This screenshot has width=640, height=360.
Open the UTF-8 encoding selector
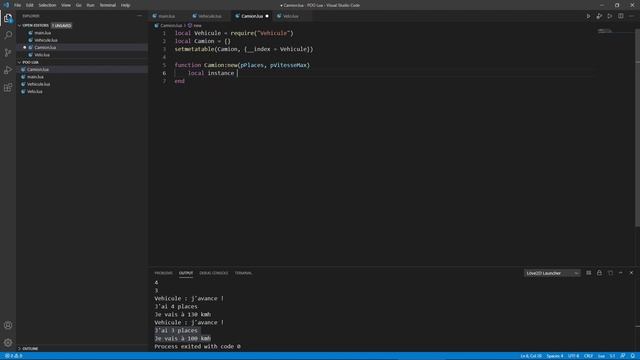coord(573,356)
